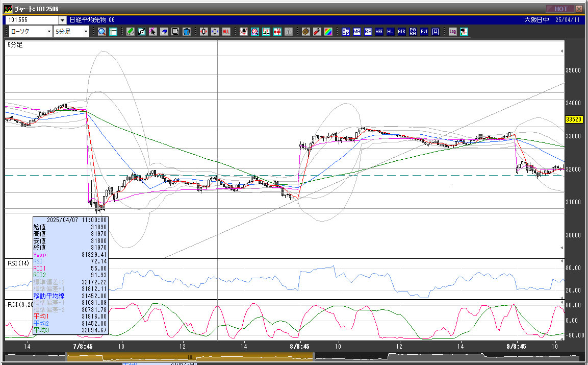Viewport: 588px width, 365px height.
Task: Click the chart app icon in title bar
Action: click(8, 9)
